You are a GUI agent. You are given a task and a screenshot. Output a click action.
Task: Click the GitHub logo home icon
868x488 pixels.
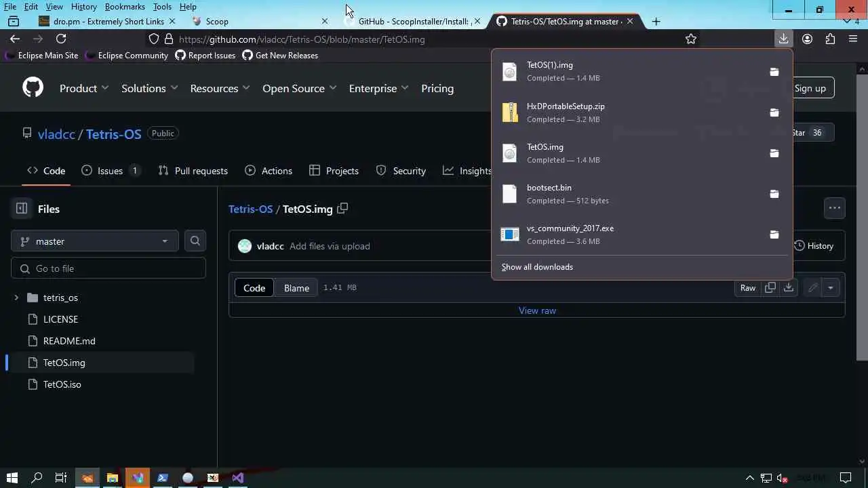point(33,88)
